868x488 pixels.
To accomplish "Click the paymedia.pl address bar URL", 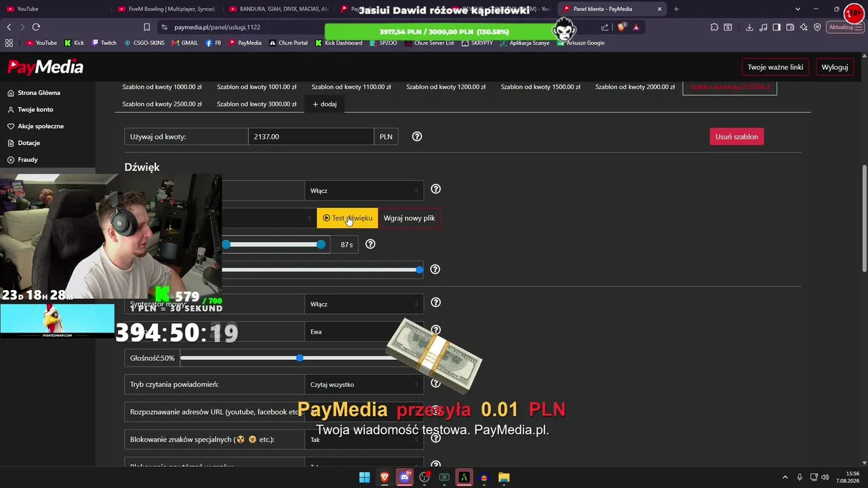I will click(x=217, y=27).
